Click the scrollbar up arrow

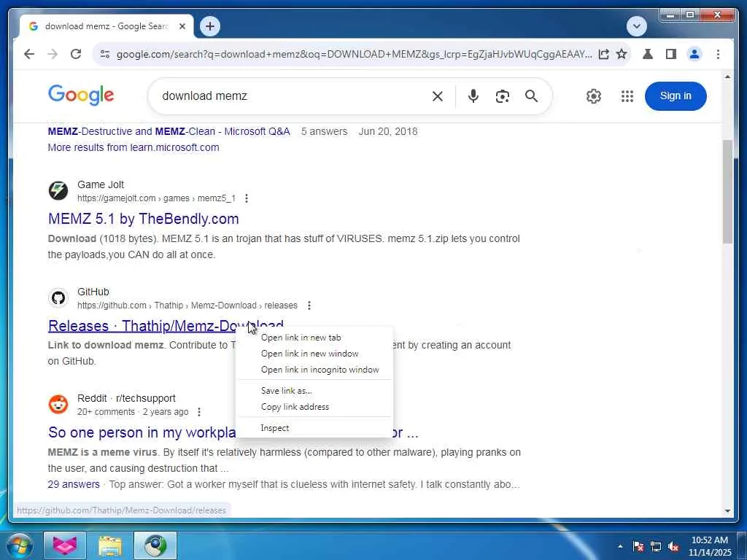[727, 77]
